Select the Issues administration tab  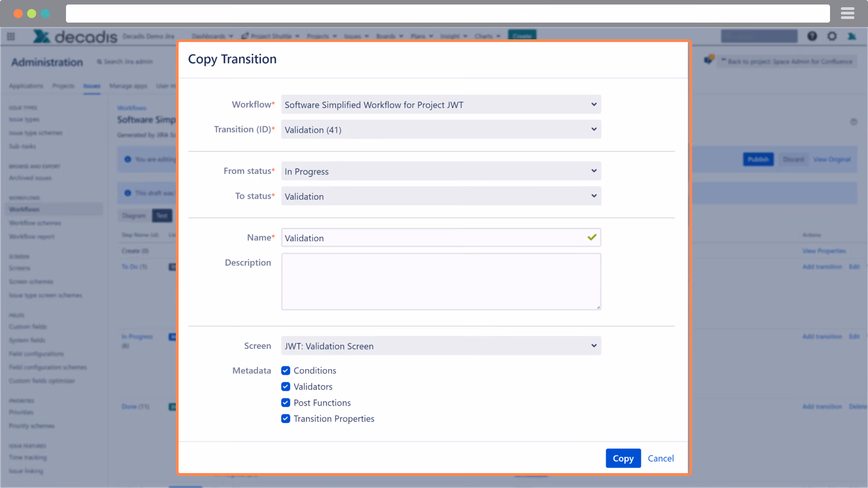tap(92, 86)
